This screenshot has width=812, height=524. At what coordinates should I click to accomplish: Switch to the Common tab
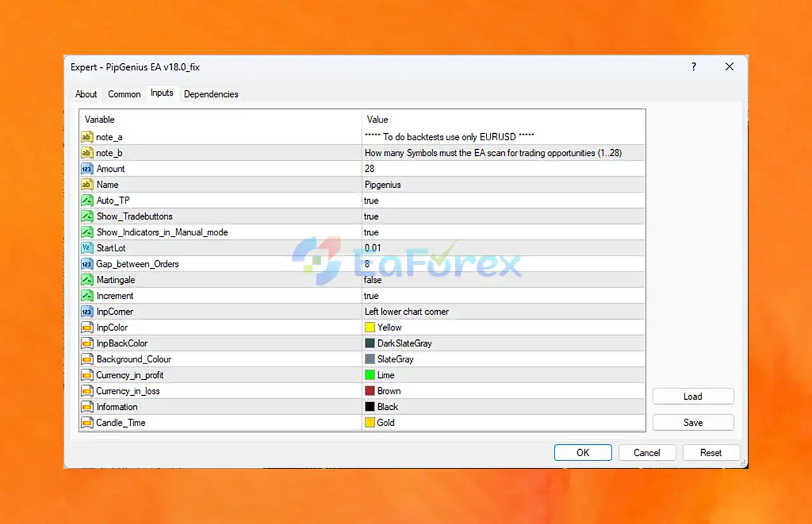(x=124, y=94)
